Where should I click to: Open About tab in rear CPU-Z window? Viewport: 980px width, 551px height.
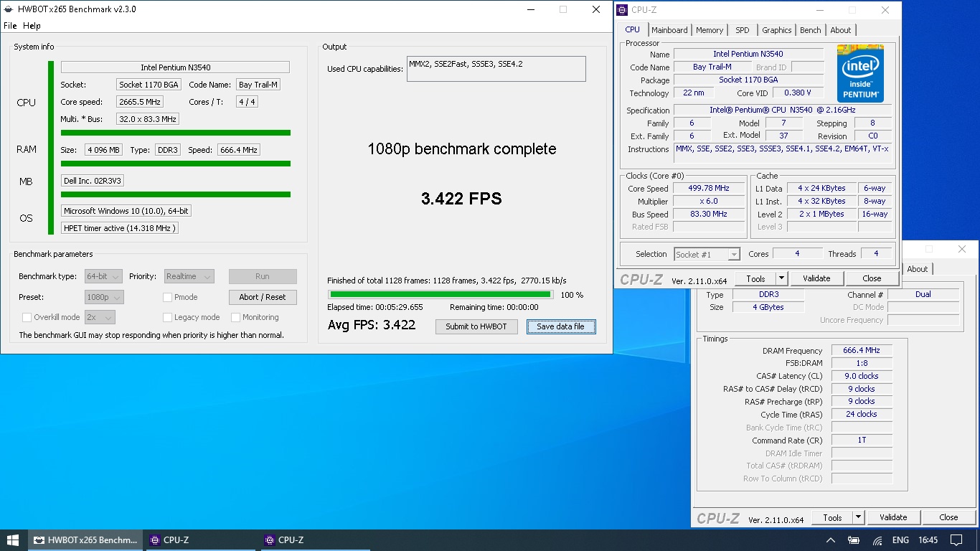tap(918, 269)
